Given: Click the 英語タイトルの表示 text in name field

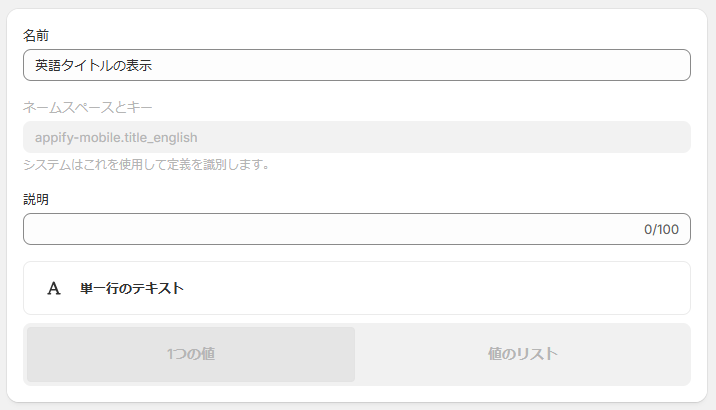Looking at the screenshot, I should [94, 65].
